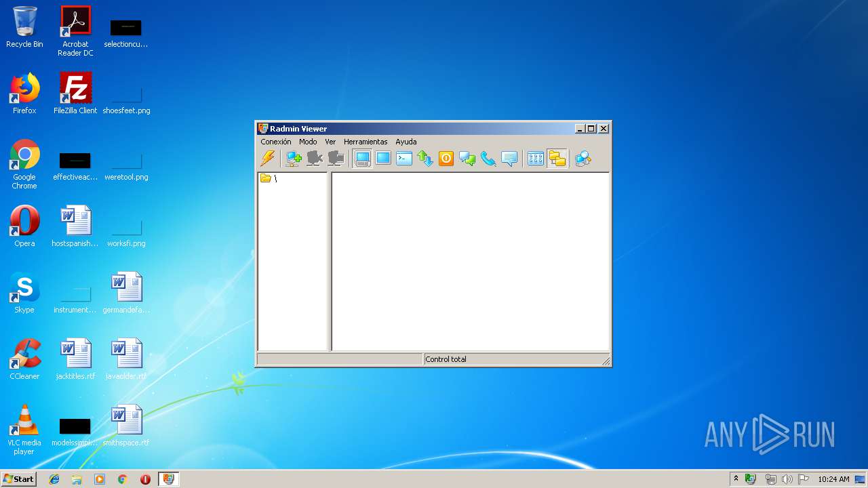The width and height of the screenshot is (868, 488).
Task: Open Windows Explorer from taskbar
Action: tap(77, 479)
